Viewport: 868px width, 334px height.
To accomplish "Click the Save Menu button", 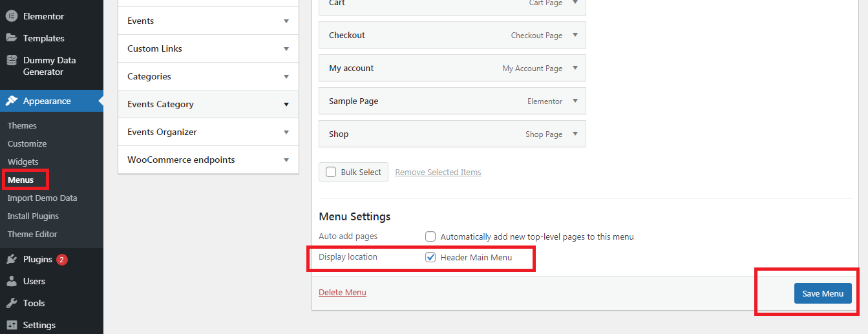I will 823,293.
